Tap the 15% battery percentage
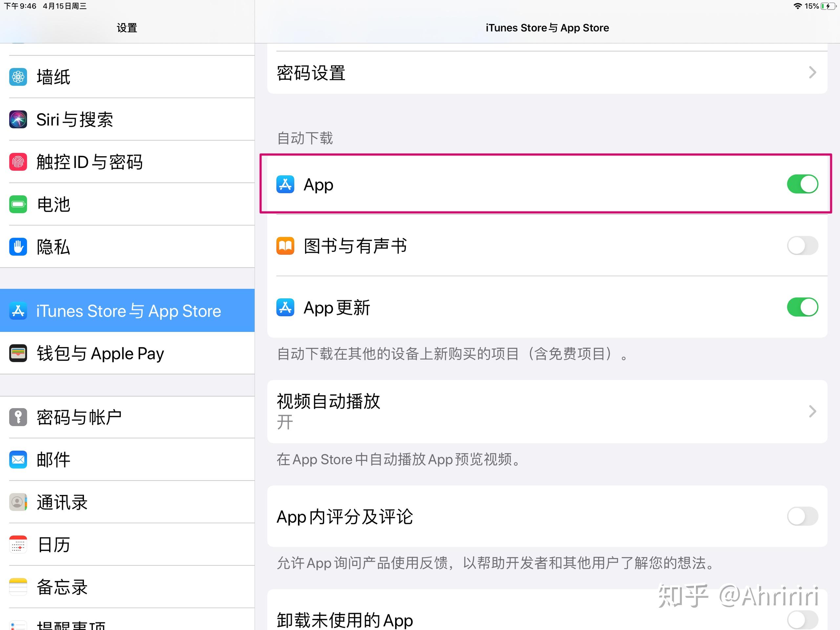This screenshot has height=630, width=840. [811, 6]
